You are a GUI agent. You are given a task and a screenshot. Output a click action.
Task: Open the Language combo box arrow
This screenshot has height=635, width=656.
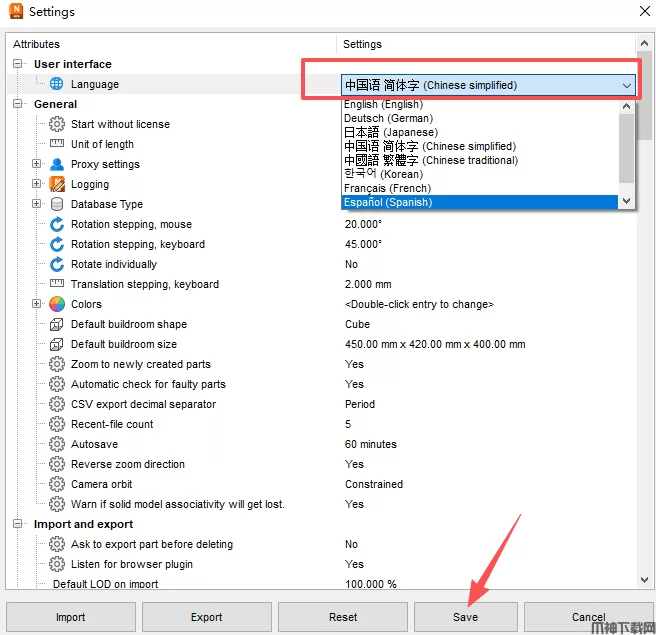tap(626, 85)
